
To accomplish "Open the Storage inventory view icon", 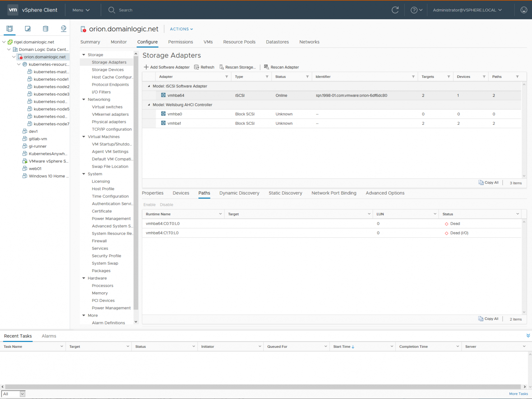I will click(x=46, y=29).
